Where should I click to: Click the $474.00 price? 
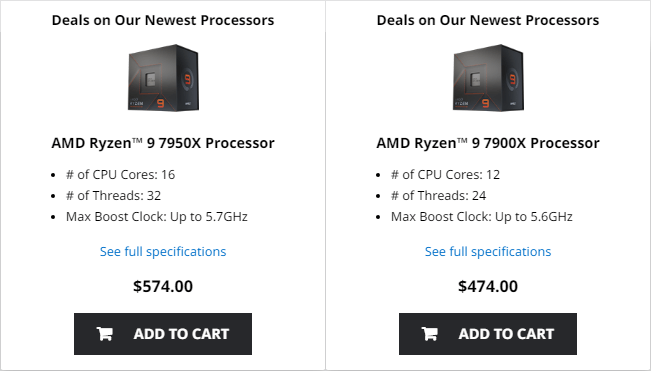click(488, 286)
